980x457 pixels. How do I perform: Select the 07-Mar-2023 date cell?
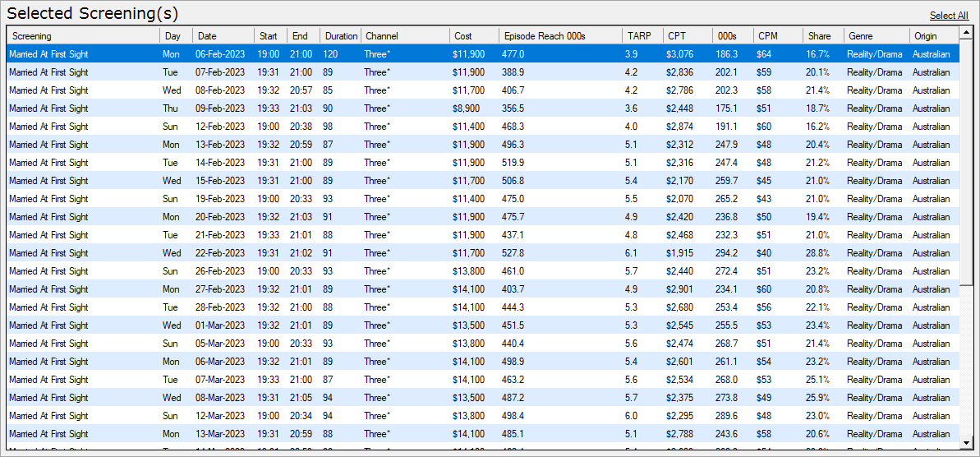(221, 380)
